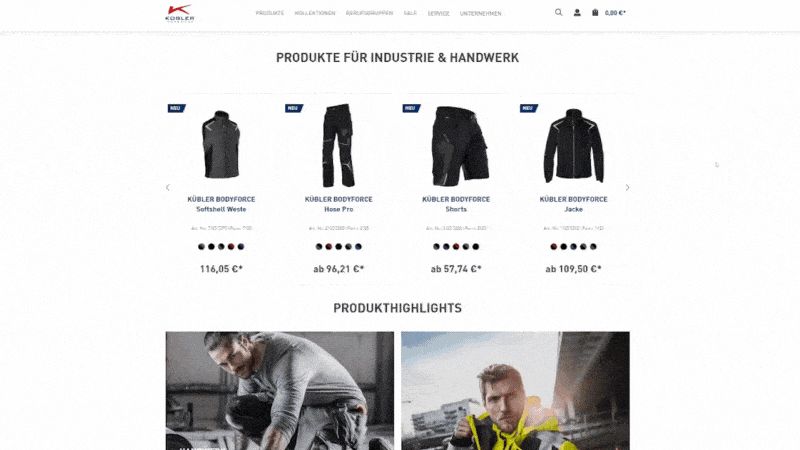Open the Sale navigation item
800x450 pixels.
(x=410, y=13)
